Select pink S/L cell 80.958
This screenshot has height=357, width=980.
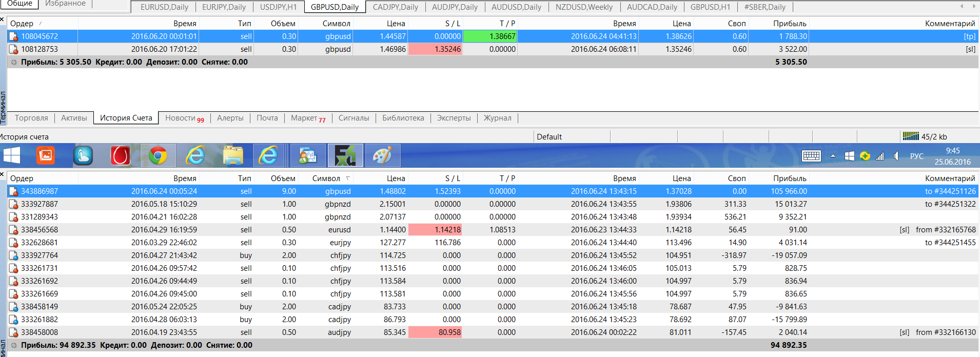point(435,332)
